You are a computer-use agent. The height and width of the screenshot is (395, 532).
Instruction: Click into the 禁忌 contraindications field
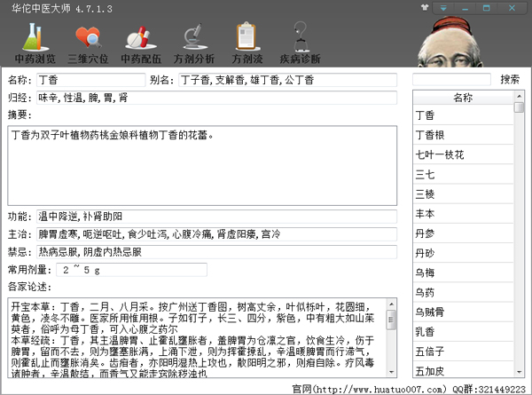pyautogui.click(x=217, y=252)
